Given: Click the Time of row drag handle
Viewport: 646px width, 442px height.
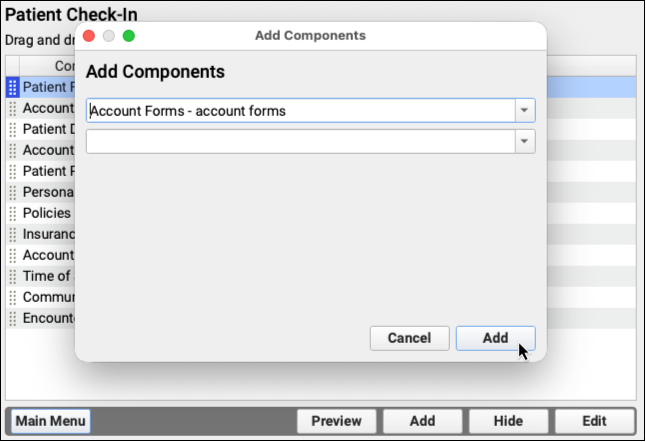Looking at the screenshot, I should 13,276.
